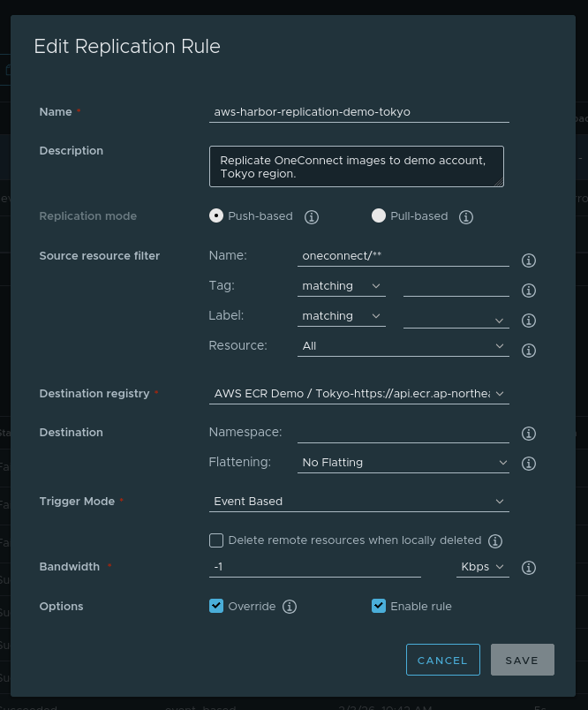Click info icon for Tag filter
588x710 pixels.
point(529,291)
